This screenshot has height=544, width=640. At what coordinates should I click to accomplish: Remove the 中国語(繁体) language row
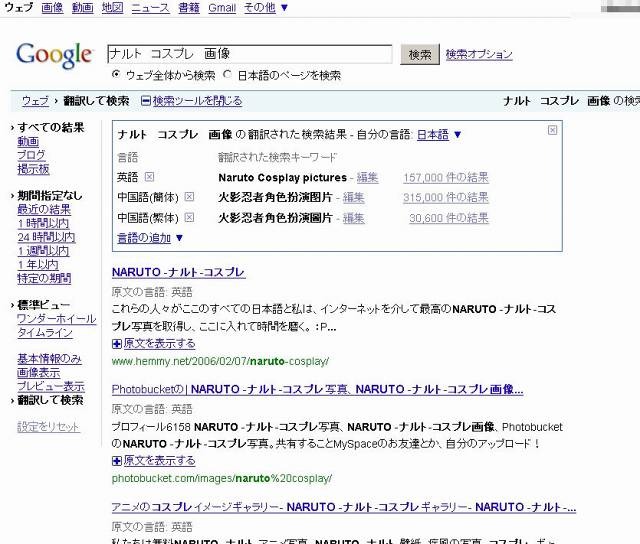(189, 217)
